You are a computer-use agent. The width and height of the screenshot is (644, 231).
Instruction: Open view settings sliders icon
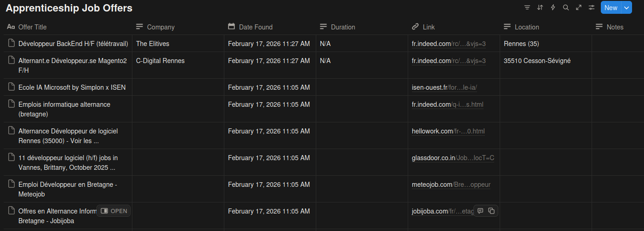tap(592, 7)
